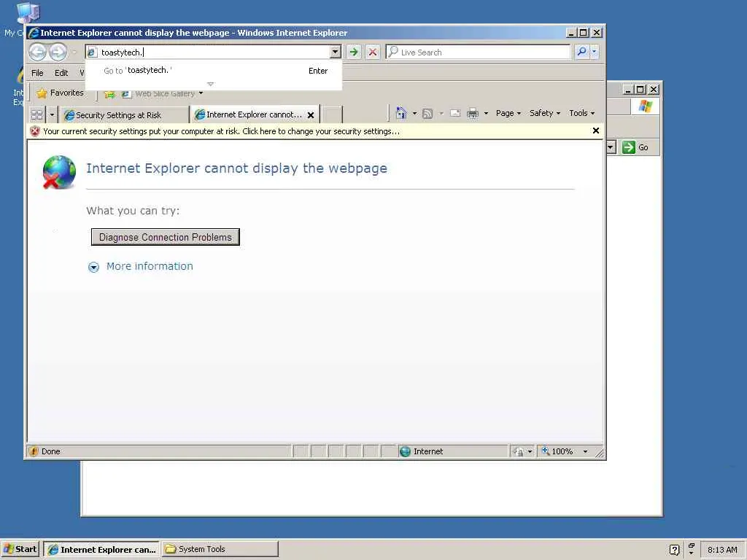Image resolution: width=747 pixels, height=560 pixels.
Task: Expand More information arrow icon
Action: [x=94, y=267]
